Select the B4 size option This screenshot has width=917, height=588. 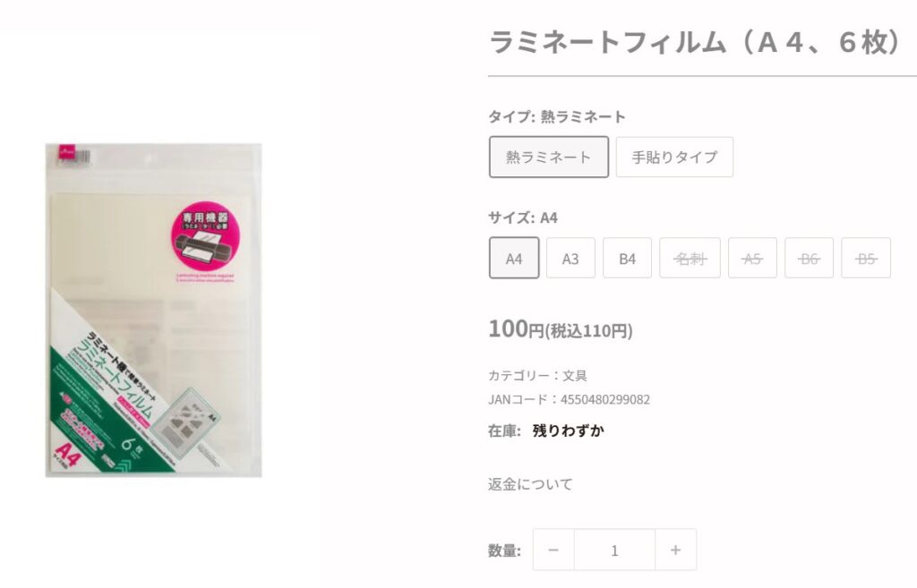pos(627,258)
